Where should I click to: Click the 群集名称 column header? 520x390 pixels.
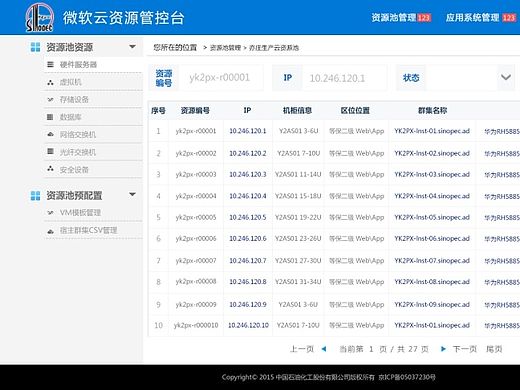pyautogui.click(x=432, y=110)
